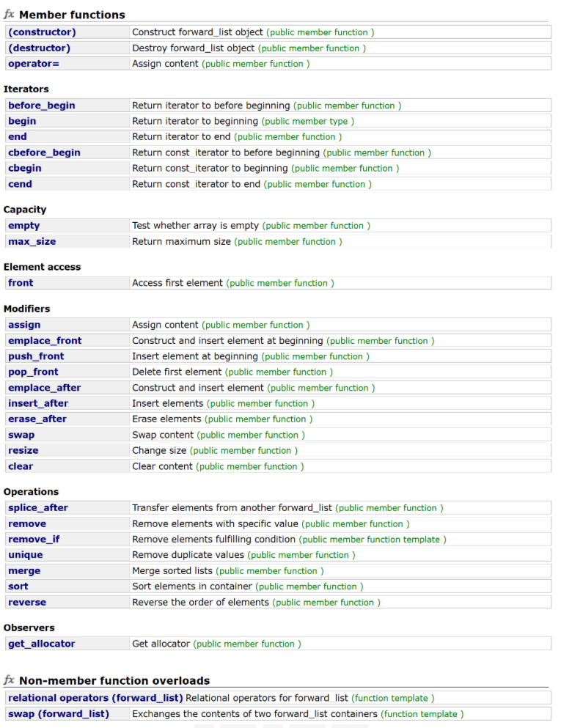Open relational operators (forward_list) link
The image size is (561, 728).
[x=95, y=698]
